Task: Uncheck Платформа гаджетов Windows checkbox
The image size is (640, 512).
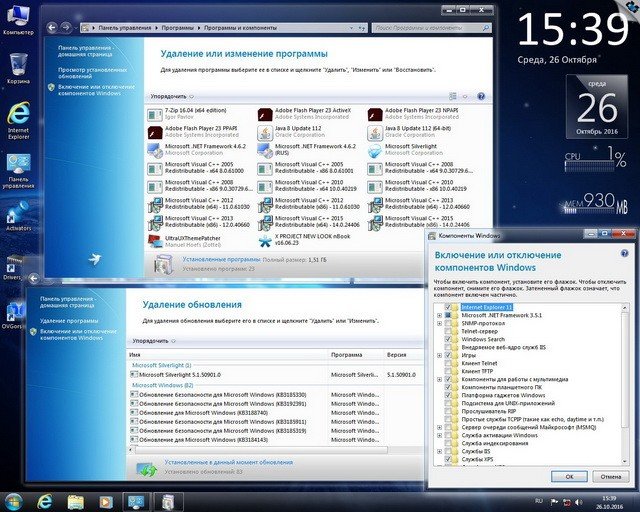Action: [448, 395]
